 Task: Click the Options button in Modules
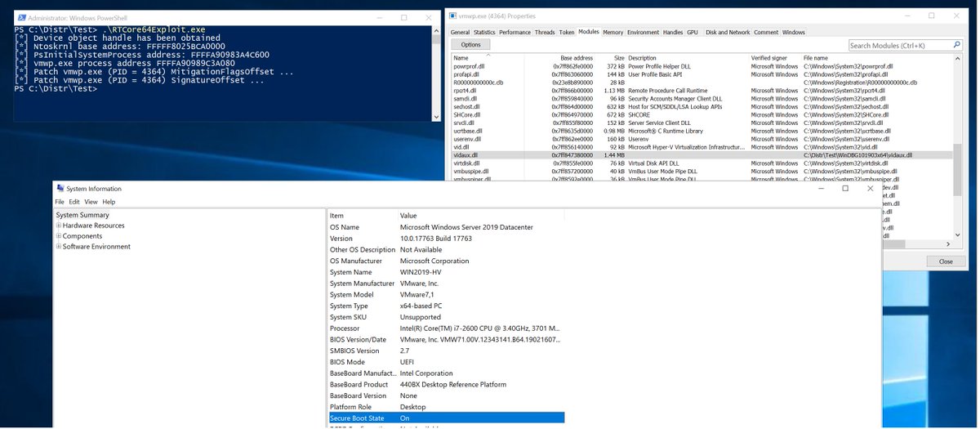pyautogui.click(x=470, y=45)
